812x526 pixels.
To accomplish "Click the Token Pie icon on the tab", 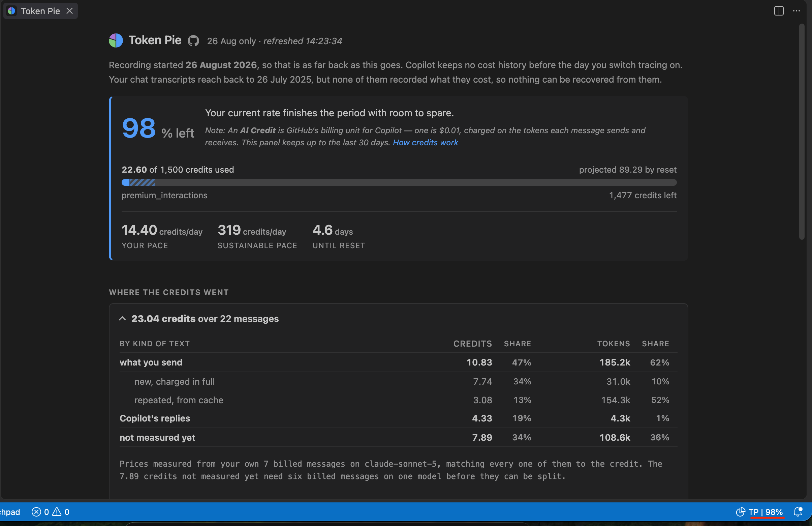I will tap(11, 11).
